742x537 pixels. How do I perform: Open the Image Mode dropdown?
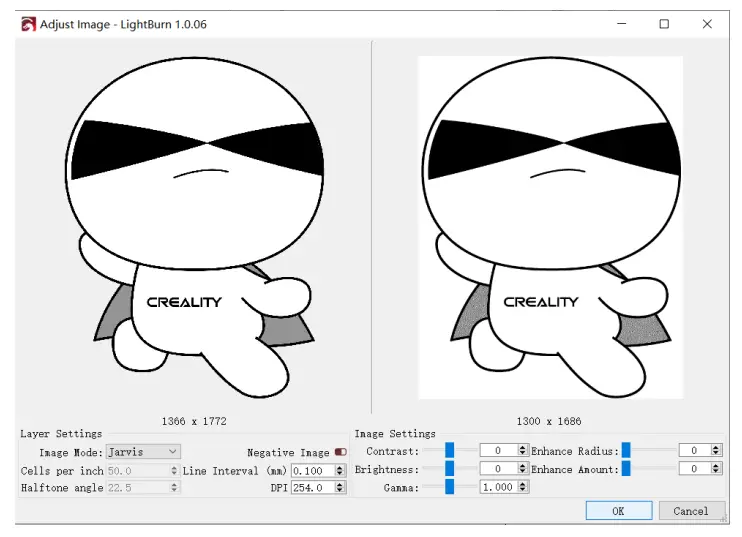(x=143, y=452)
